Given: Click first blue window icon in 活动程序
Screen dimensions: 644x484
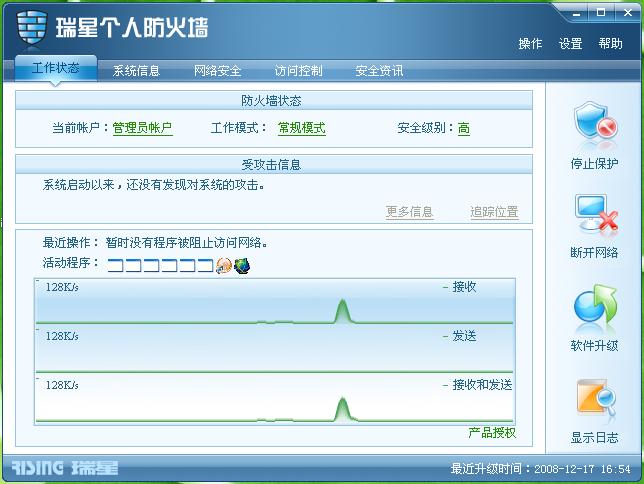Looking at the screenshot, I should point(115,265).
